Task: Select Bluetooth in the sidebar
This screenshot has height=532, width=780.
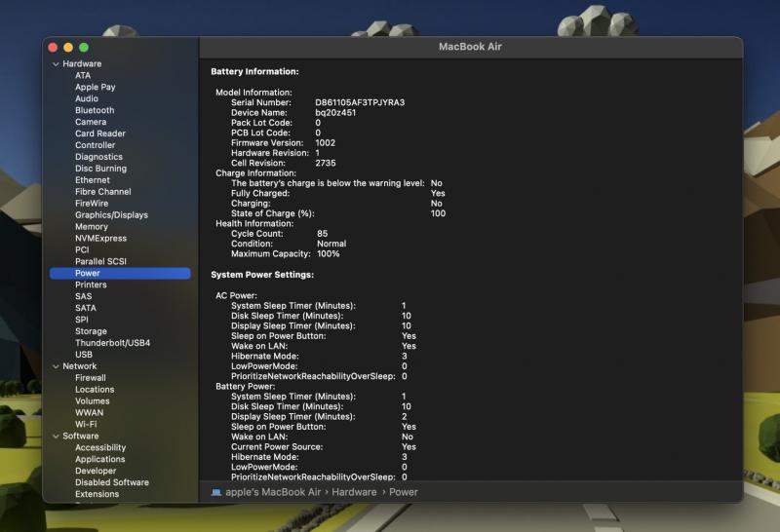Action: tap(95, 110)
